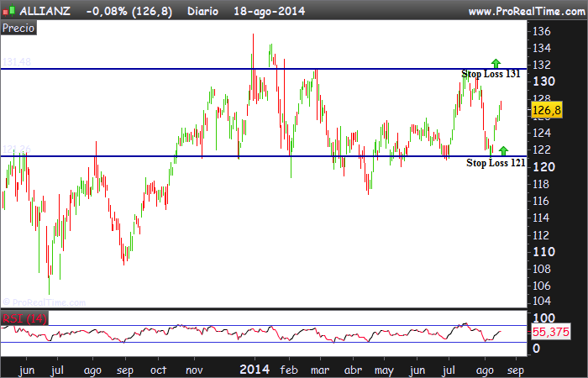Click the ALLIANZ ticker name
588x378 pixels.
[45, 11]
